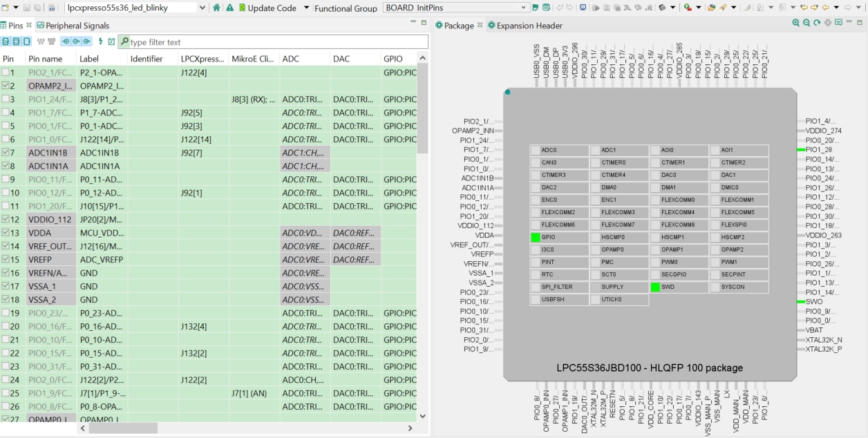The width and height of the screenshot is (868, 438).
Task: Expand the Functional Group BOARD_InitPins dropdown
Action: [x=522, y=8]
